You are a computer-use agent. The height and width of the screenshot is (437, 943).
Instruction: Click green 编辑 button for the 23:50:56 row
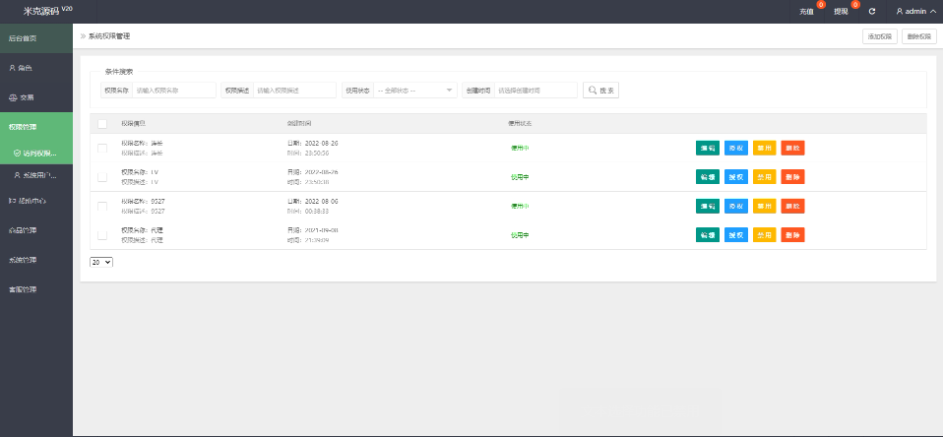click(x=708, y=148)
